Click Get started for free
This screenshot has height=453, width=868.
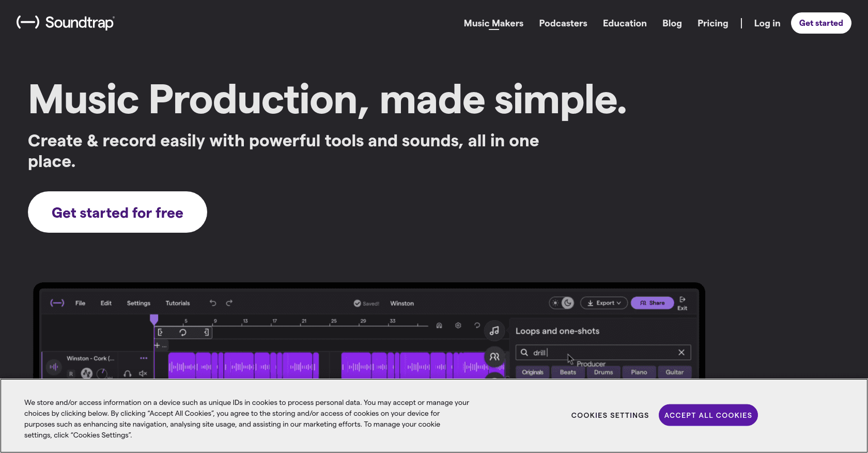point(117,212)
